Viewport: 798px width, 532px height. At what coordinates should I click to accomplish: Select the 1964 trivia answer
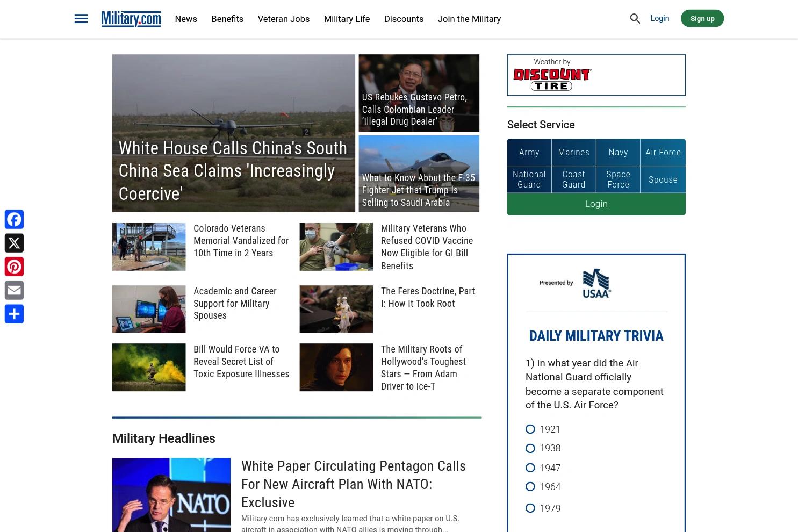[x=530, y=486]
